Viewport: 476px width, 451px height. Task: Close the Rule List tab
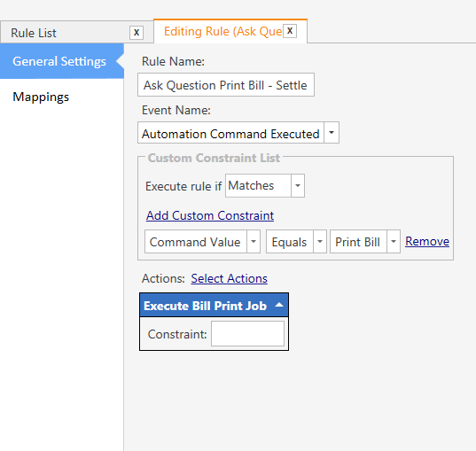coord(137,33)
